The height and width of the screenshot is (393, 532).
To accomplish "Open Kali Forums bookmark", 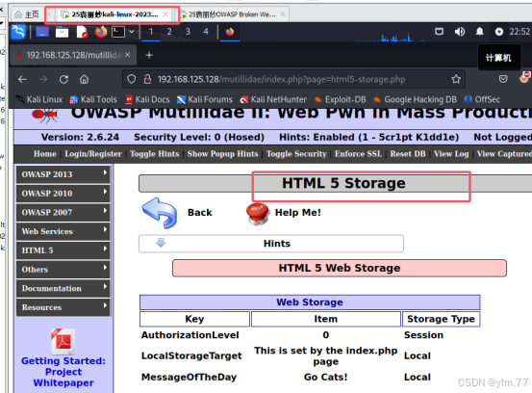I will pos(205,99).
